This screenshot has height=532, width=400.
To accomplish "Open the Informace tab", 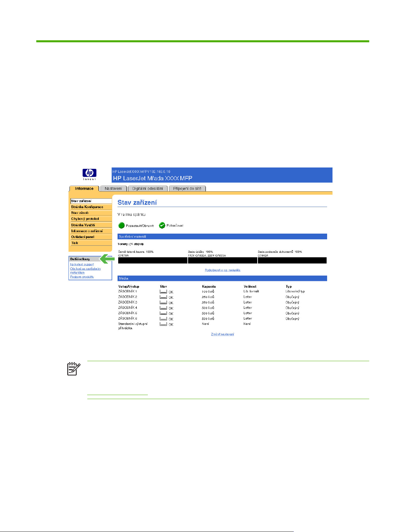I will point(84,189).
